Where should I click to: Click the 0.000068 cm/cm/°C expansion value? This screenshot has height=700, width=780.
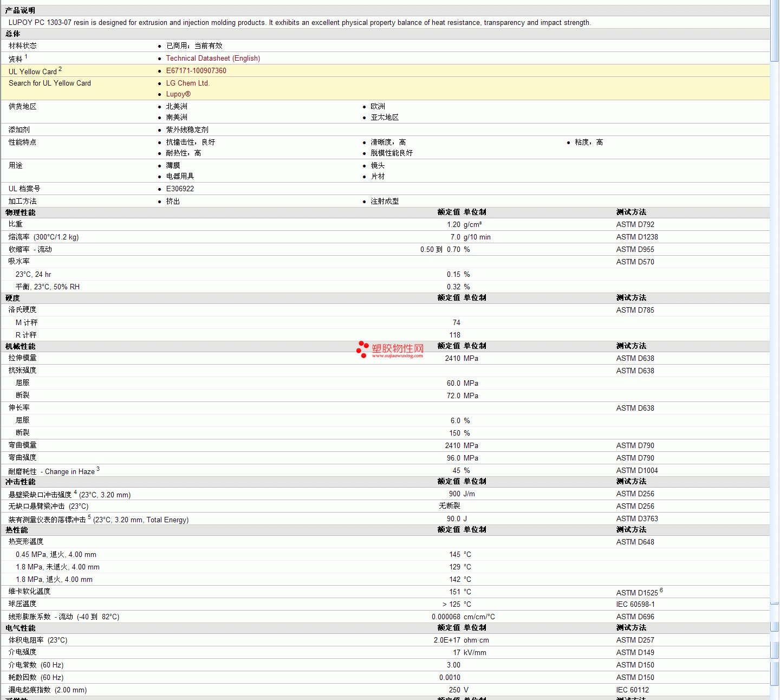pyautogui.click(x=463, y=617)
